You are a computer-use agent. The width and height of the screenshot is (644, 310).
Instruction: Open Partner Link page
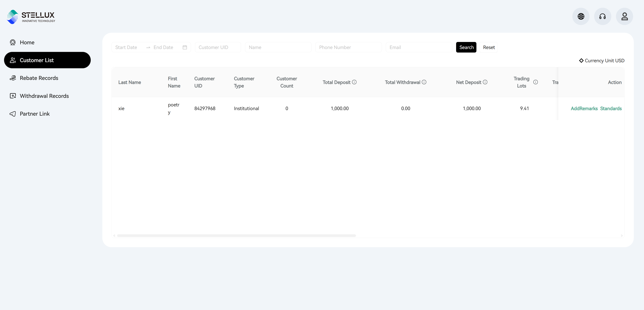47,114
